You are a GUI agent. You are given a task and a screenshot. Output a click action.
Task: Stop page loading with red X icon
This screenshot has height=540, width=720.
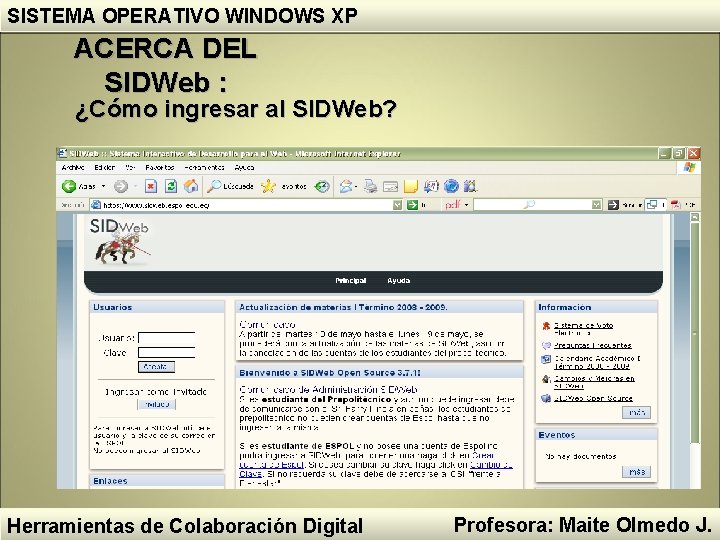tap(151, 186)
